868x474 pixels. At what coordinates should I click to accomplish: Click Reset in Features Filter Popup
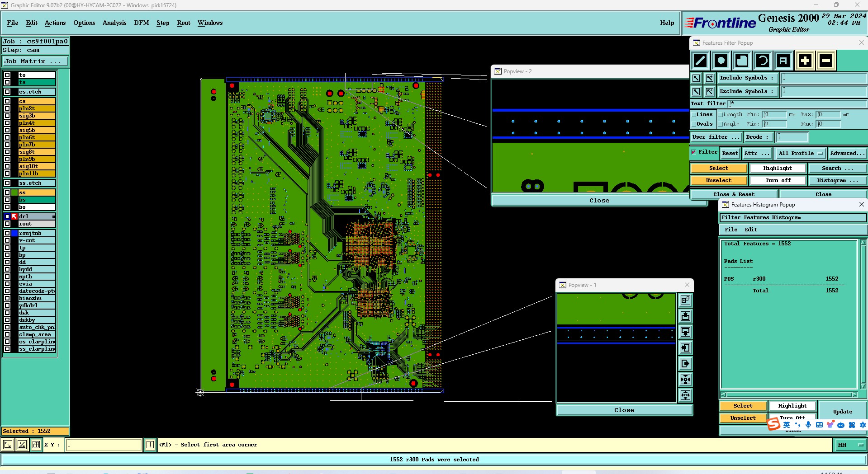(x=730, y=153)
